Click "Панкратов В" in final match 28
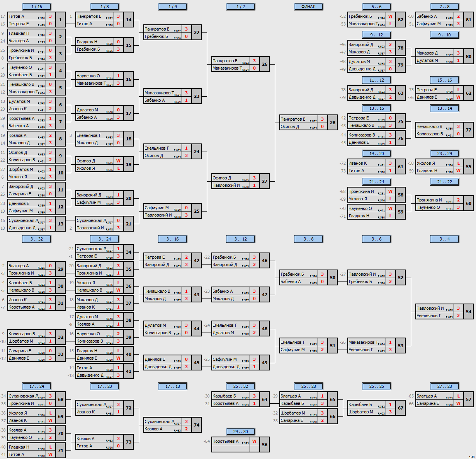The image size is (476, 459). pyautogui.click(x=293, y=119)
